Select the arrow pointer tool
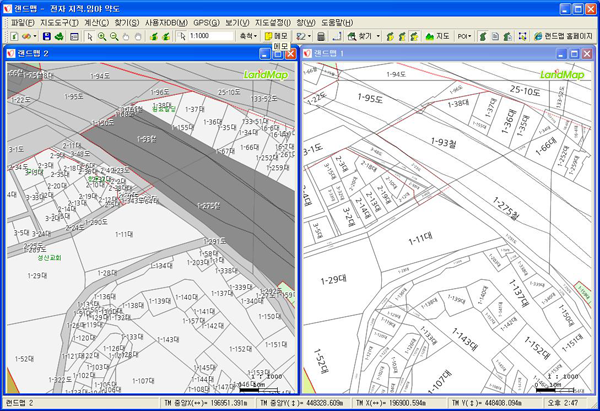This screenshot has width=600, height=411. (90, 36)
